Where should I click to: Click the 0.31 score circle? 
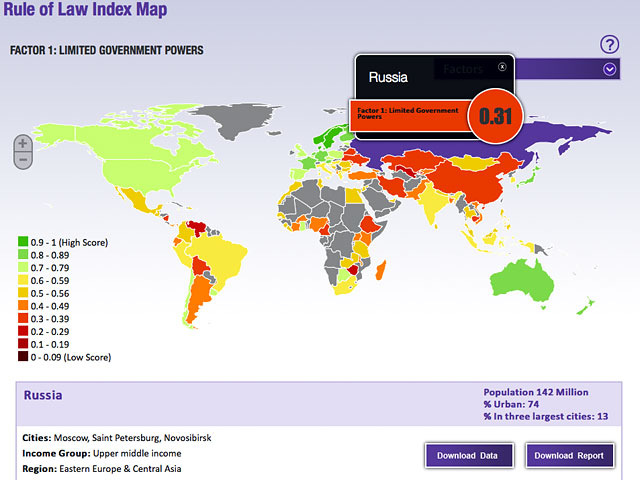(x=494, y=115)
